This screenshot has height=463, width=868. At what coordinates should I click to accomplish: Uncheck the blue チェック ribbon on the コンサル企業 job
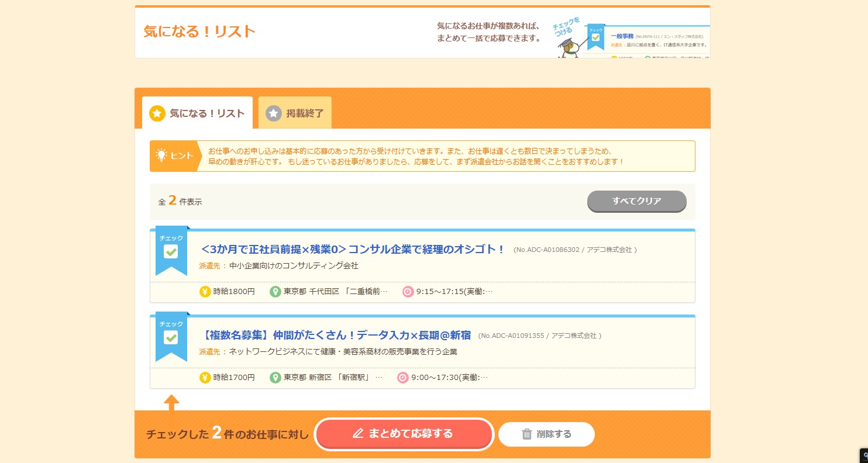pyautogui.click(x=170, y=250)
